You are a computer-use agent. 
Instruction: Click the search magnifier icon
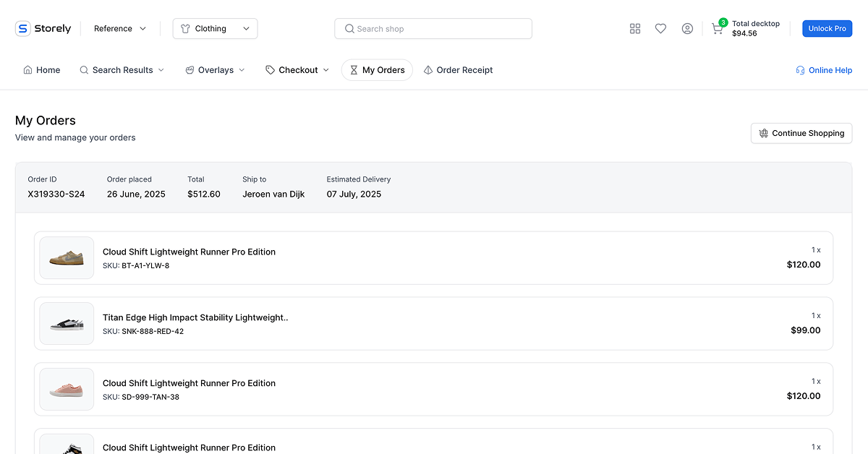(349, 29)
